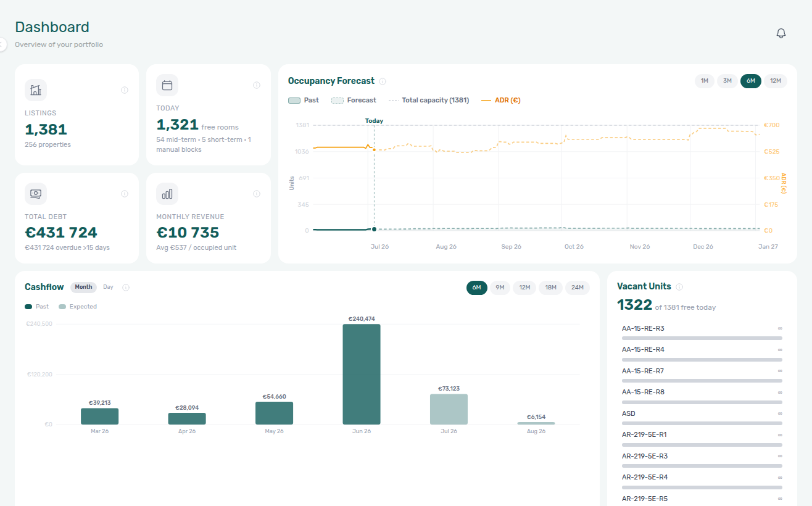Toggle Forecast series in occupancy legend
The height and width of the screenshot is (506, 812).
click(x=354, y=100)
